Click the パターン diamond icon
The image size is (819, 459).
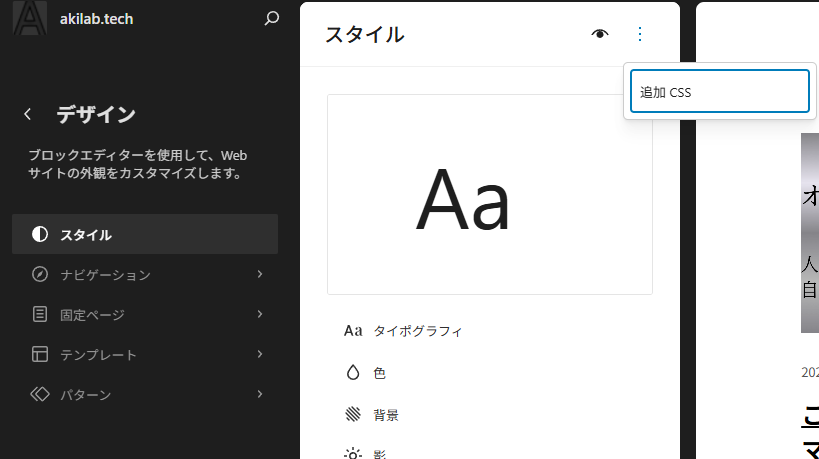(40, 394)
